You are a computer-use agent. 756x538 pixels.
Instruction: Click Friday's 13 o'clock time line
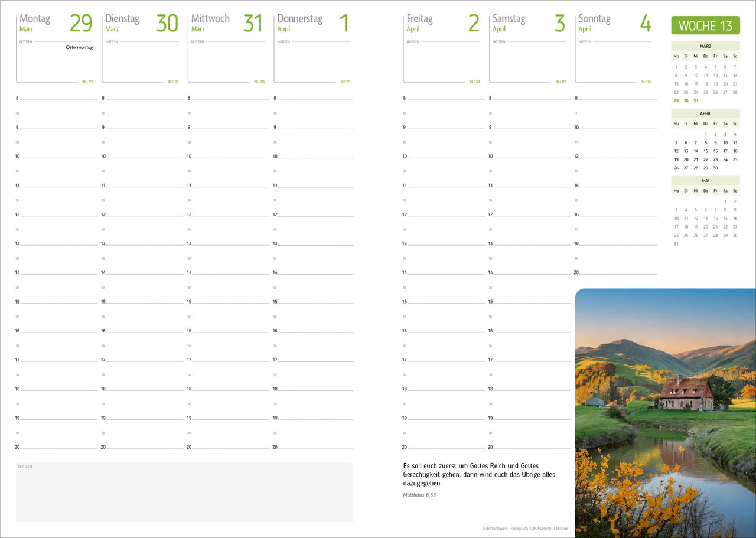point(444,244)
